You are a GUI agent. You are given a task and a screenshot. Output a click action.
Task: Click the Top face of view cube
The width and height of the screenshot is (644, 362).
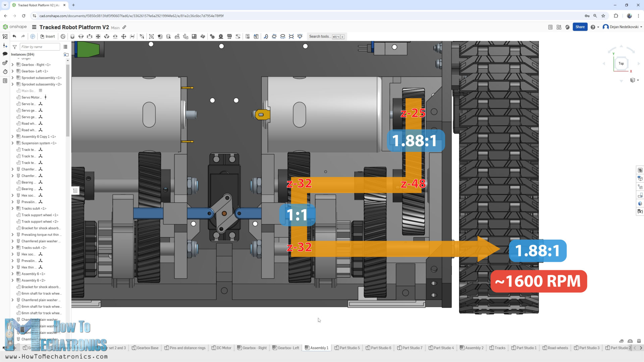(x=621, y=63)
